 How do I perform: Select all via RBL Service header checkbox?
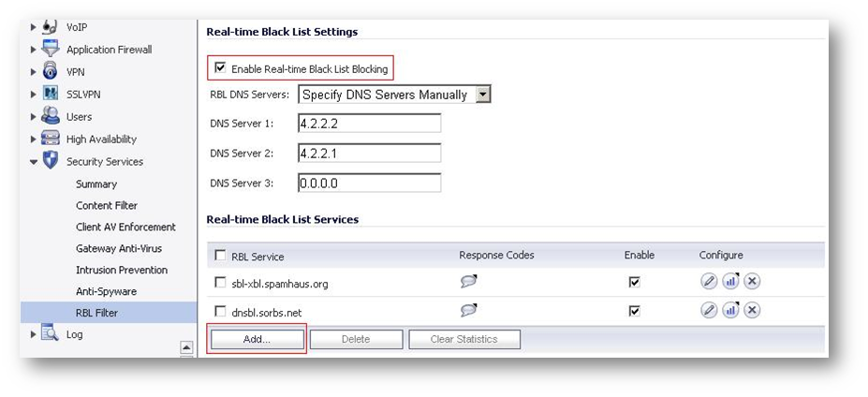coord(220,256)
